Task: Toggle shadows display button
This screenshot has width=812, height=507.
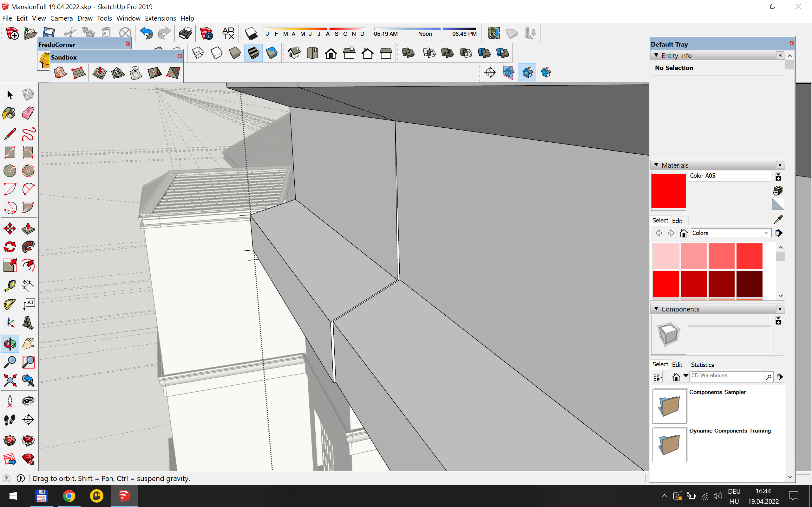Action: [251, 33]
